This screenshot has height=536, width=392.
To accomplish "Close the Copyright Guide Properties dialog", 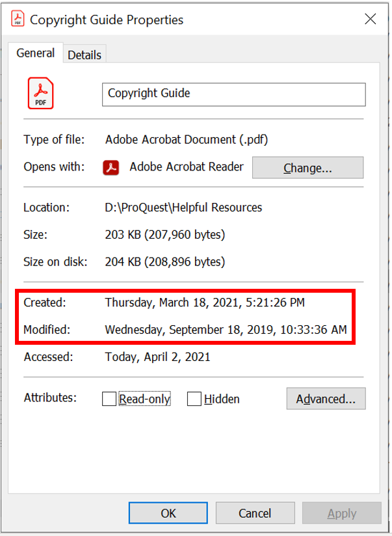I will point(371,20).
